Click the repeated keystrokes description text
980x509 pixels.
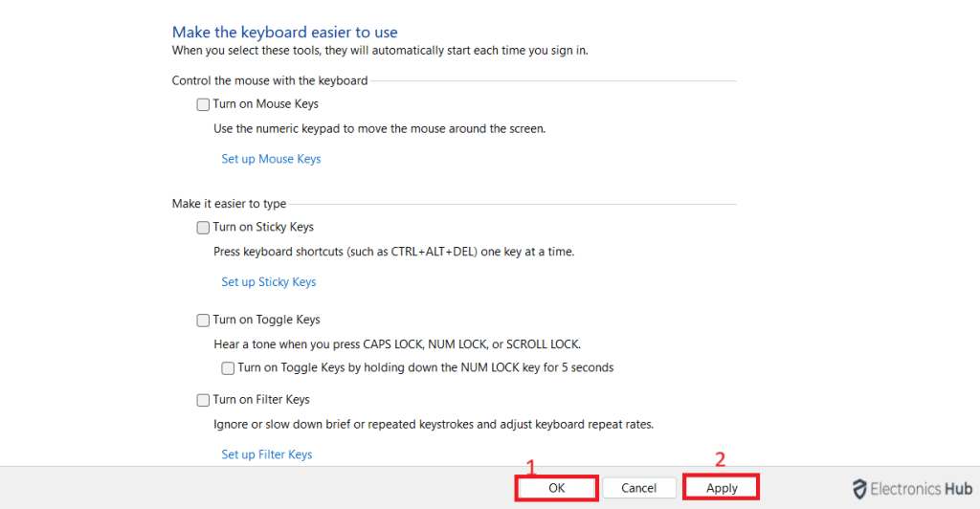tap(433, 424)
